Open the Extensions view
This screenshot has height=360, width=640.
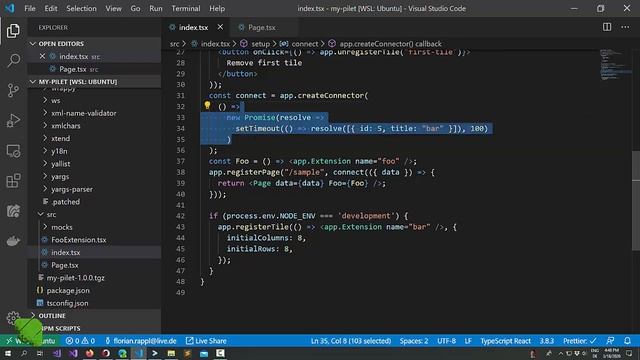click(13, 181)
